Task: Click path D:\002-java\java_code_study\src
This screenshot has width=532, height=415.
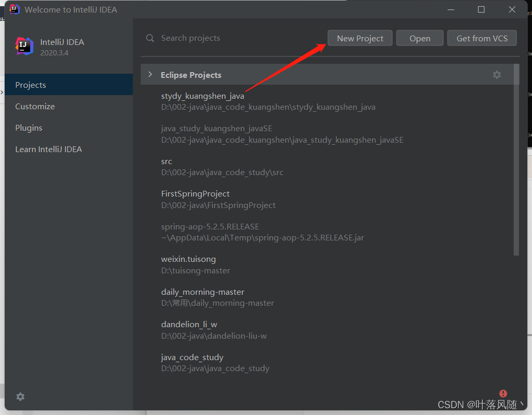Action: pyautogui.click(x=222, y=172)
